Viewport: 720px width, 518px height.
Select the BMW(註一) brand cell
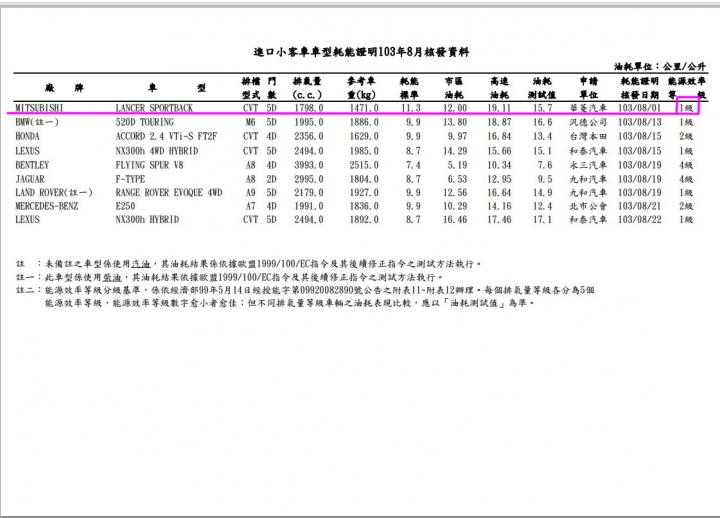(37, 122)
